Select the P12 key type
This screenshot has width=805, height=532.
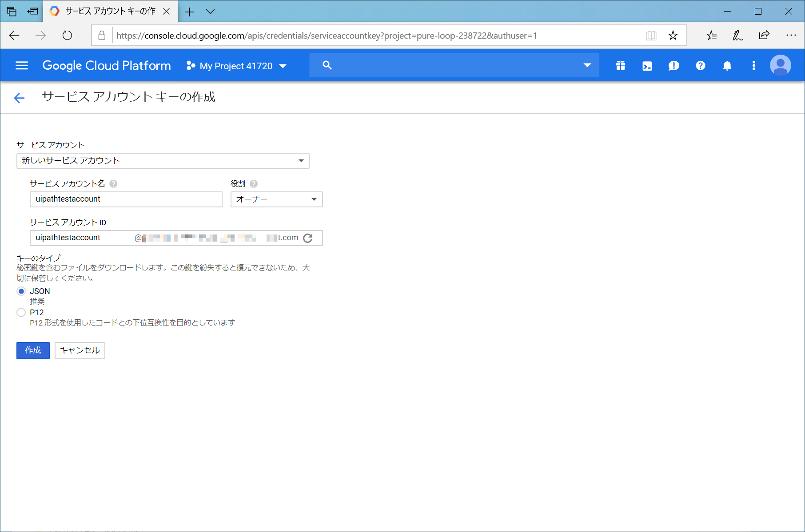21,312
